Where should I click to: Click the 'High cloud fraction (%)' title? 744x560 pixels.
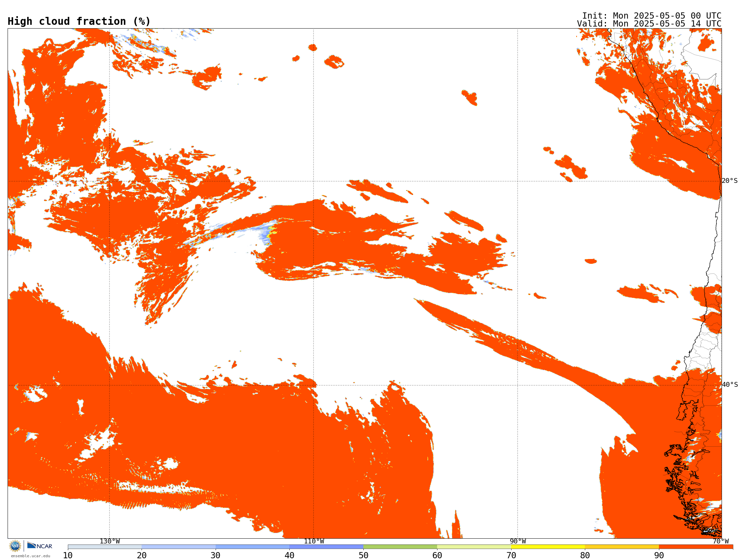pyautogui.click(x=79, y=21)
